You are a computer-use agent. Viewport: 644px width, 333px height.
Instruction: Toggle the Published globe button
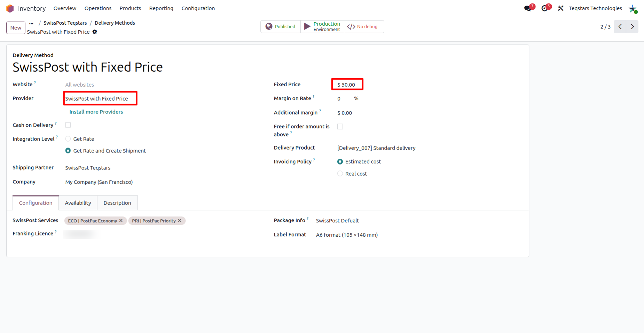281,26
